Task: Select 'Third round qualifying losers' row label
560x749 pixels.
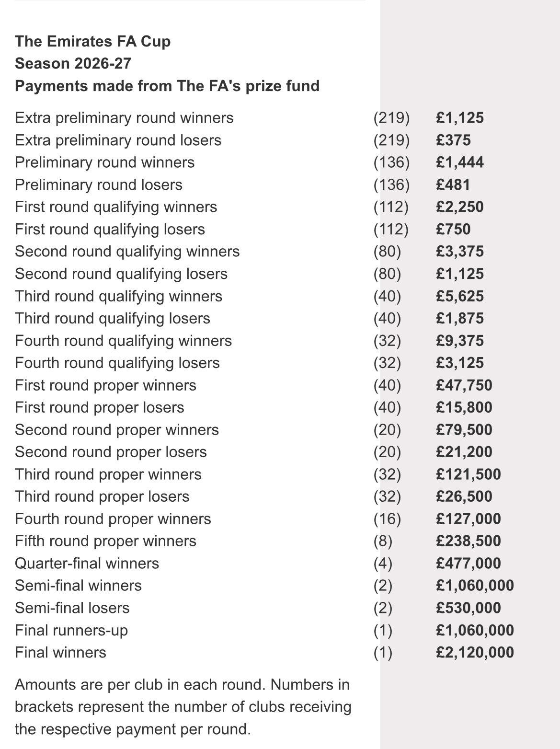Action: 113,318
